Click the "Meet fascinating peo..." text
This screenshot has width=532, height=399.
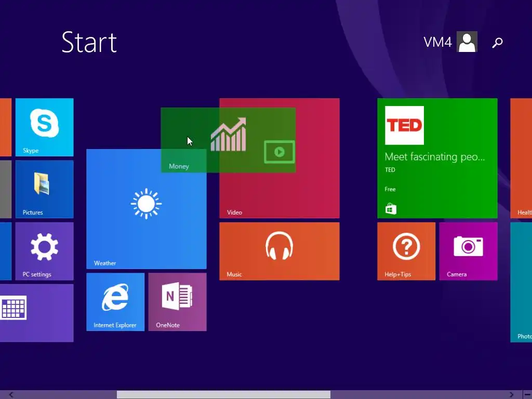(435, 157)
